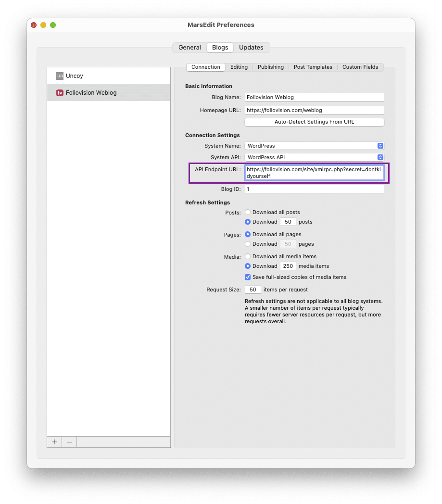Select 'Download all posts' radio option
The height and width of the screenshot is (504, 442).
tap(248, 212)
